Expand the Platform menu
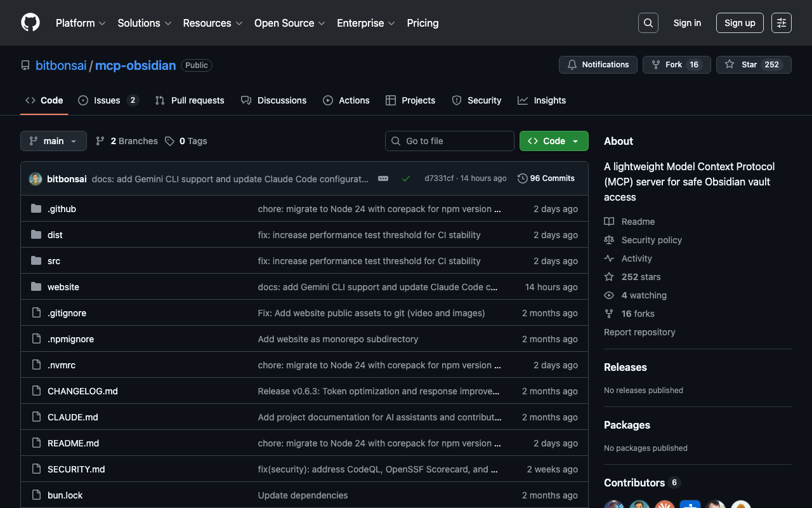812x508 pixels. (80, 23)
